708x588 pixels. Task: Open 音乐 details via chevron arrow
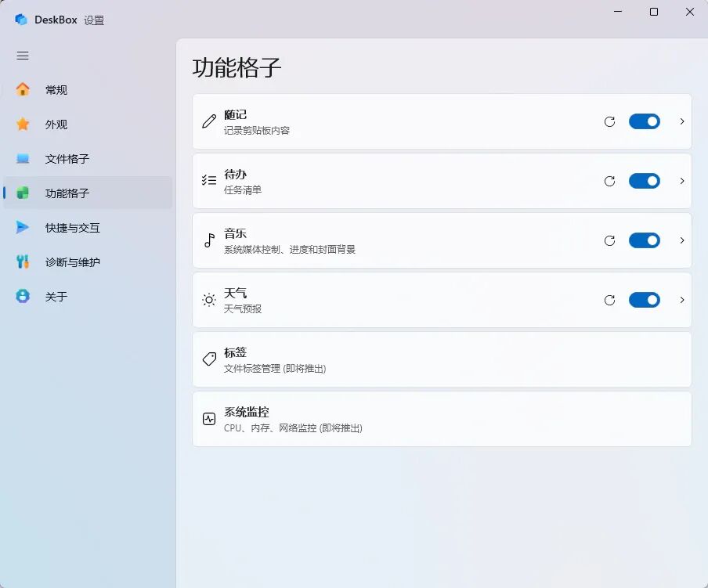pos(682,240)
